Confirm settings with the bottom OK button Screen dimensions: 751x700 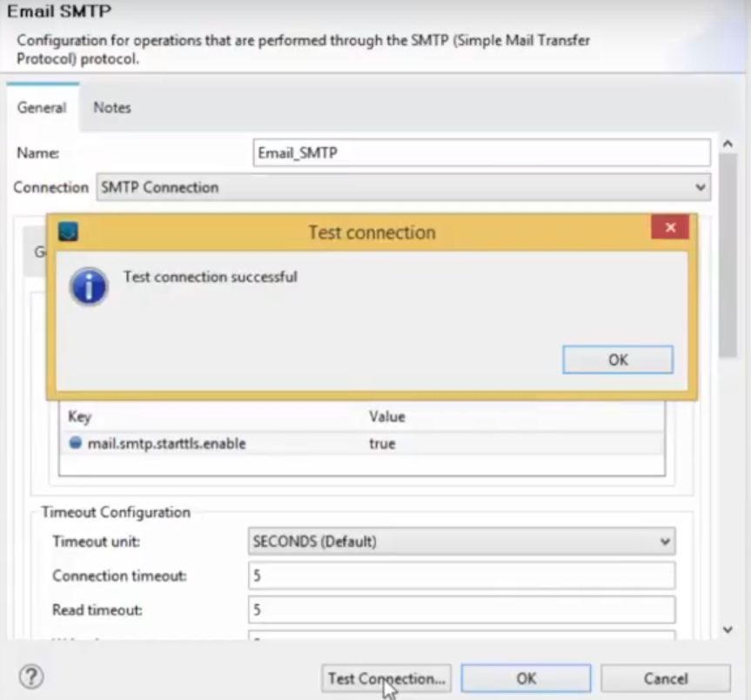click(x=526, y=677)
